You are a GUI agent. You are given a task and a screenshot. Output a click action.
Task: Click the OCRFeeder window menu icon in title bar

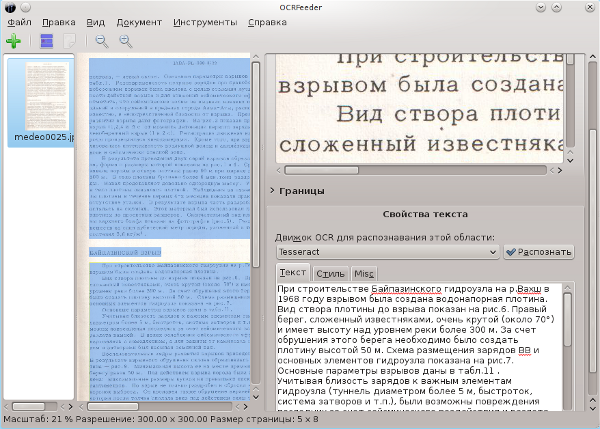9,6
